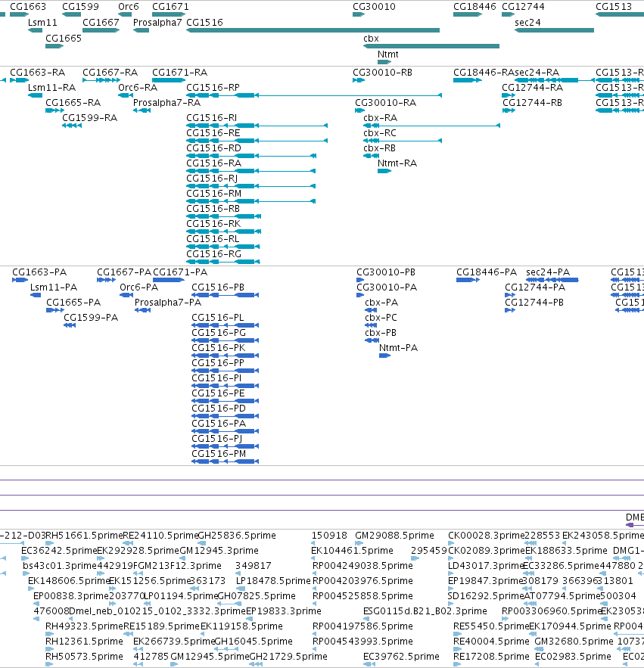
Task: Select protein sec24-PA label
Action: pos(548,272)
